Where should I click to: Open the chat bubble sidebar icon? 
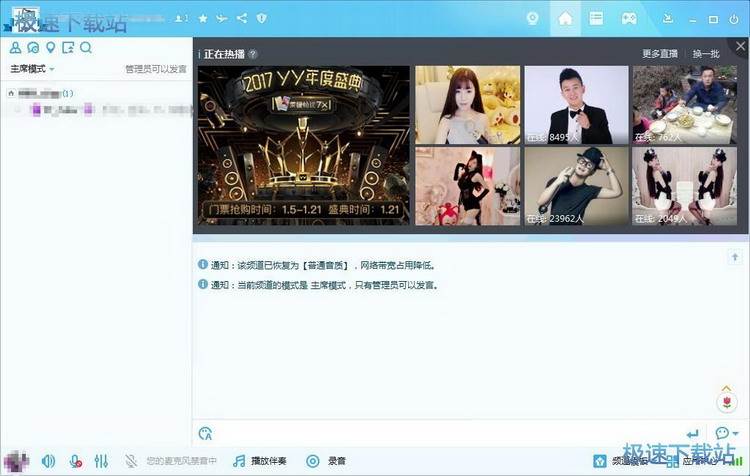coord(33,47)
